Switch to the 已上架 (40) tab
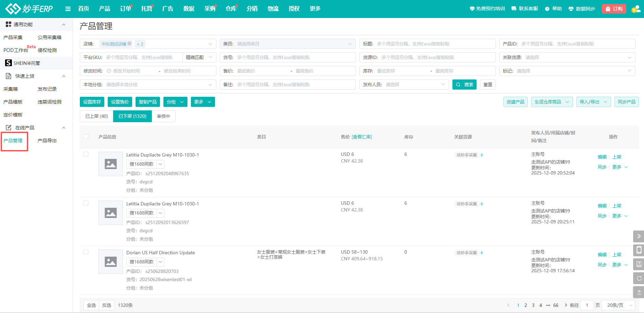The image size is (644, 313). [x=96, y=116]
